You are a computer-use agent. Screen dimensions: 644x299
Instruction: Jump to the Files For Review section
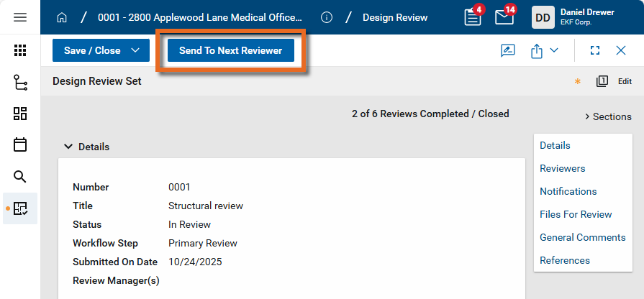[x=576, y=214]
